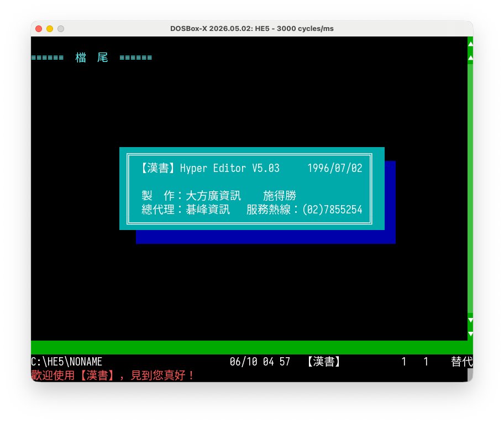Click the 製 作:大方廣資訊 credit text

(x=191, y=196)
